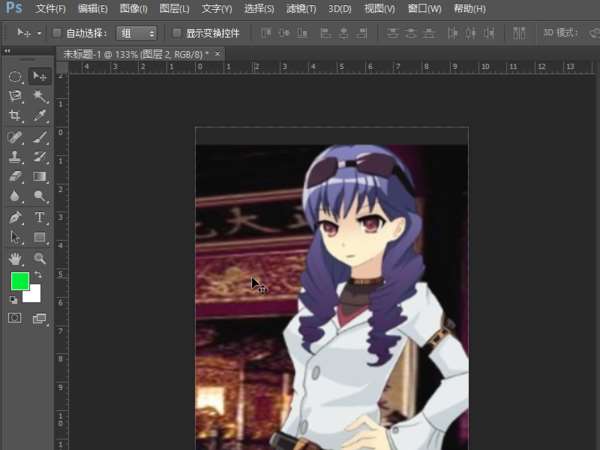
Task: Open the 3D(D) menu
Action: click(340, 8)
